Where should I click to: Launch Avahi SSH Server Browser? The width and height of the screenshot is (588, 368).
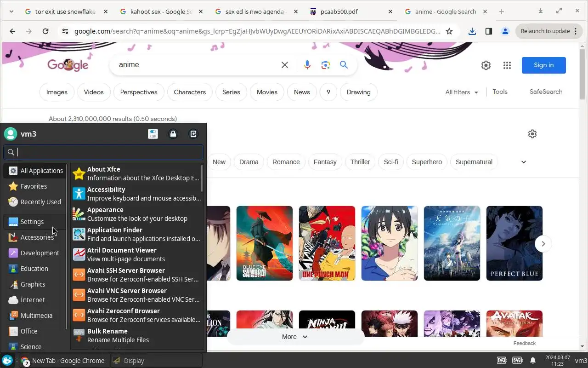click(x=136, y=275)
